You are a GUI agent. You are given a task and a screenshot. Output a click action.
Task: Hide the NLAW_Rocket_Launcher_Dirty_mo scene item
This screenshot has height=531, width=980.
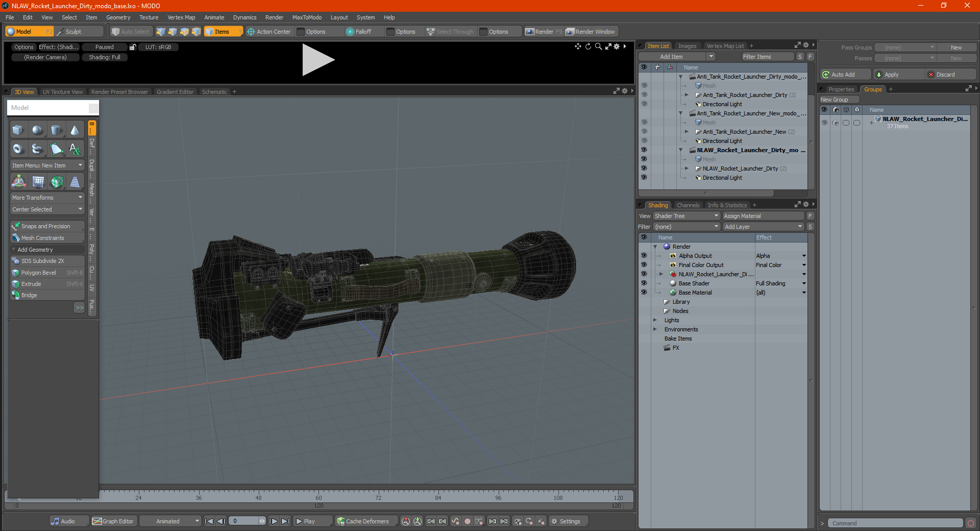coord(644,150)
